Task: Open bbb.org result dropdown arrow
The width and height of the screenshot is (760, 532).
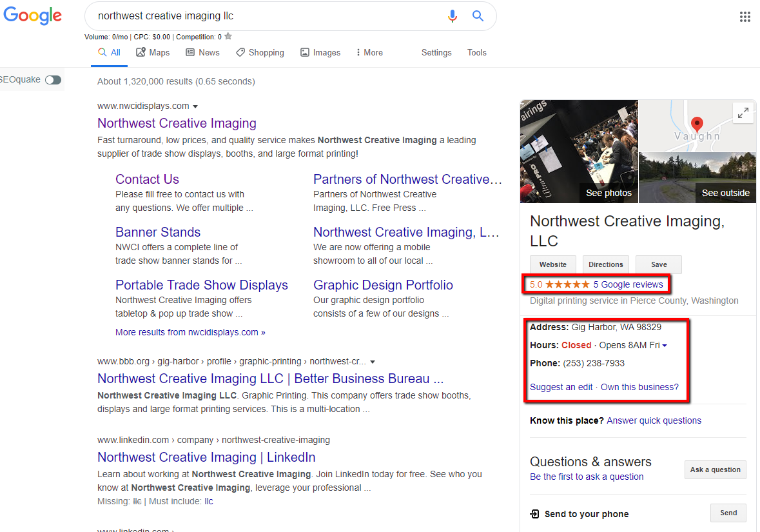Action: [x=373, y=362]
